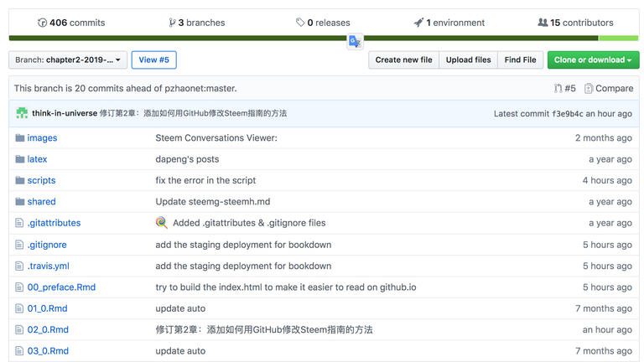Click '2 months ago' timestamp on images row
The height and width of the screenshot is (362, 644).
point(604,138)
